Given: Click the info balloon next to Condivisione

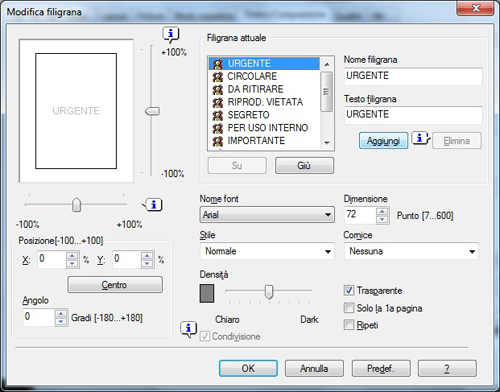Looking at the screenshot, I should (188, 330).
